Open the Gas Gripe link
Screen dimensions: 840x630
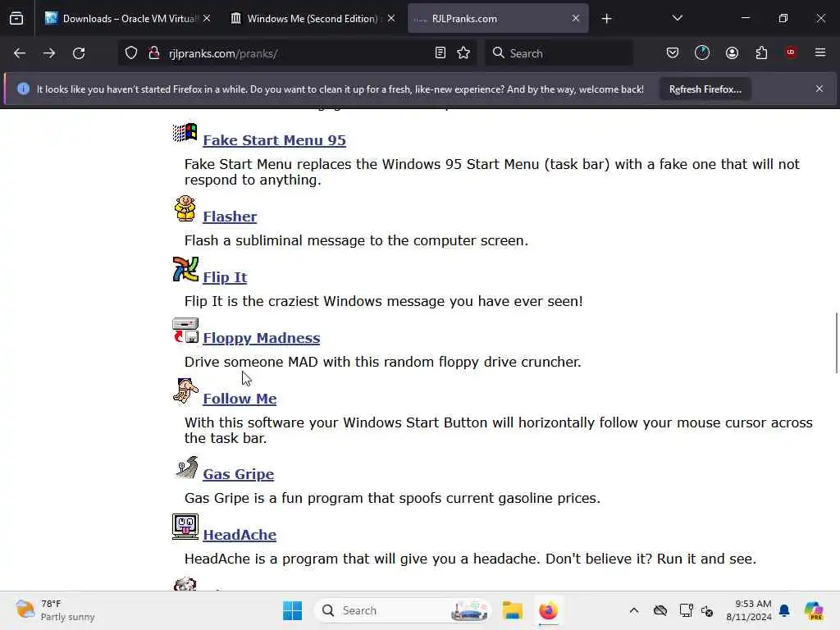[239, 474]
